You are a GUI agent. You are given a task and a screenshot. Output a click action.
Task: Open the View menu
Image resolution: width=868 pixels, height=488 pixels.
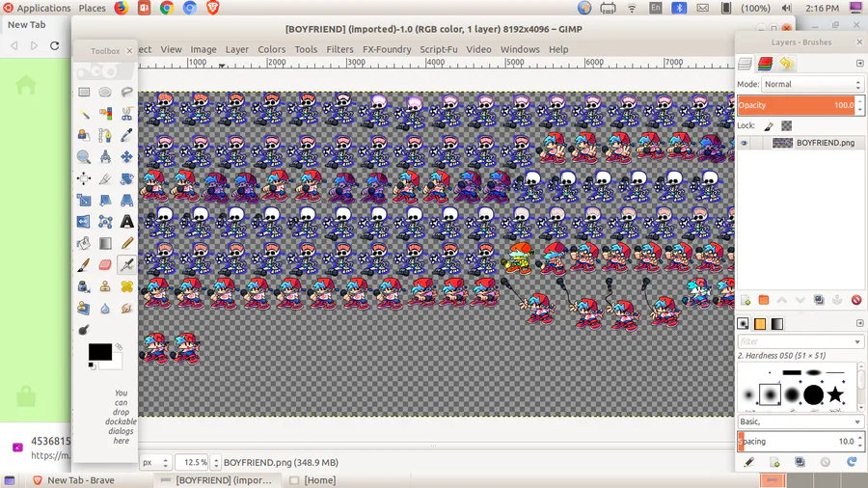click(171, 49)
